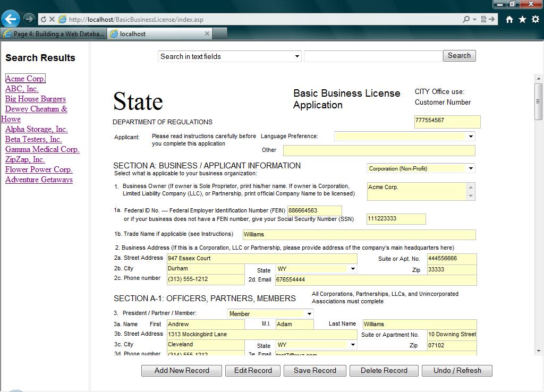Click the 2d. Email field
544x392 pixels.
coord(376,280)
